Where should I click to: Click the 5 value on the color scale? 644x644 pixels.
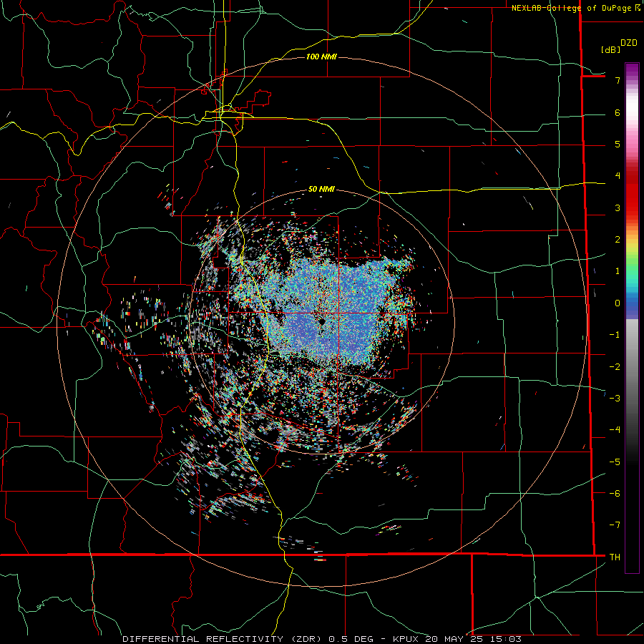pyautogui.click(x=618, y=144)
